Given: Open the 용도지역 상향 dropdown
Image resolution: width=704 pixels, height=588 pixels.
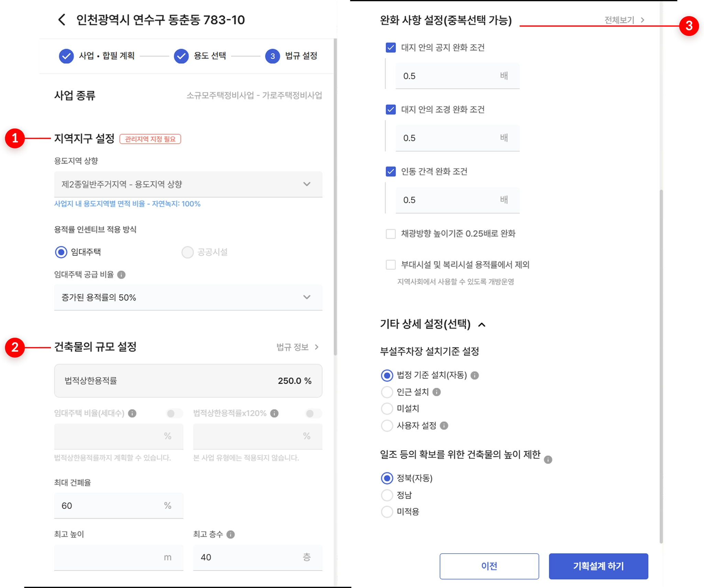Looking at the screenshot, I should (x=188, y=184).
